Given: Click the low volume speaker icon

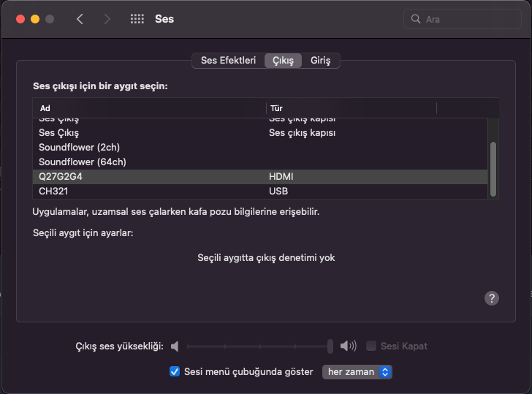Looking at the screenshot, I should [175, 346].
